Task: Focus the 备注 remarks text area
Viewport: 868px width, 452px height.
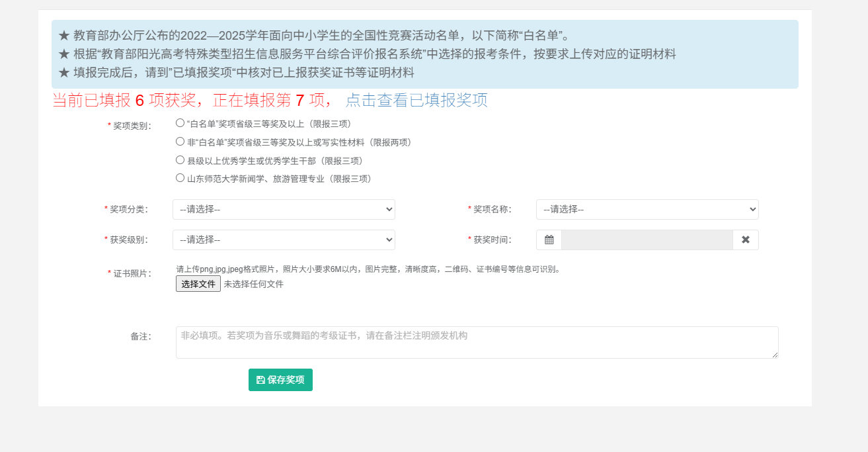Action: click(476, 342)
